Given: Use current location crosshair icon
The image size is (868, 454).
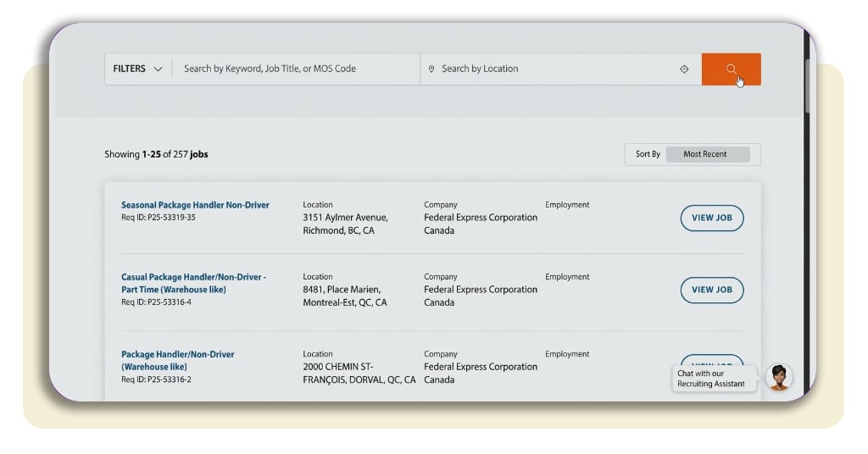Looking at the screenshot, I should [x=684, y=69].
